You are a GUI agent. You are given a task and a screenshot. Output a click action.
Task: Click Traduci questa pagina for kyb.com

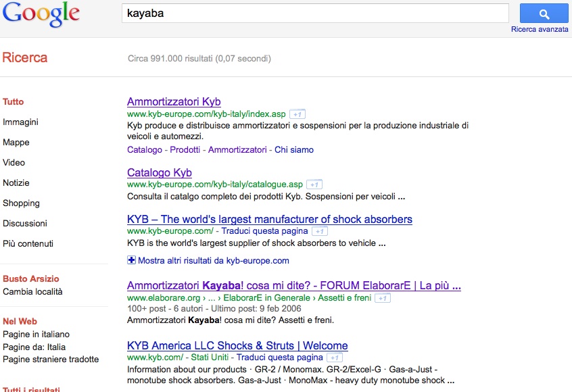tap(280, 358)
